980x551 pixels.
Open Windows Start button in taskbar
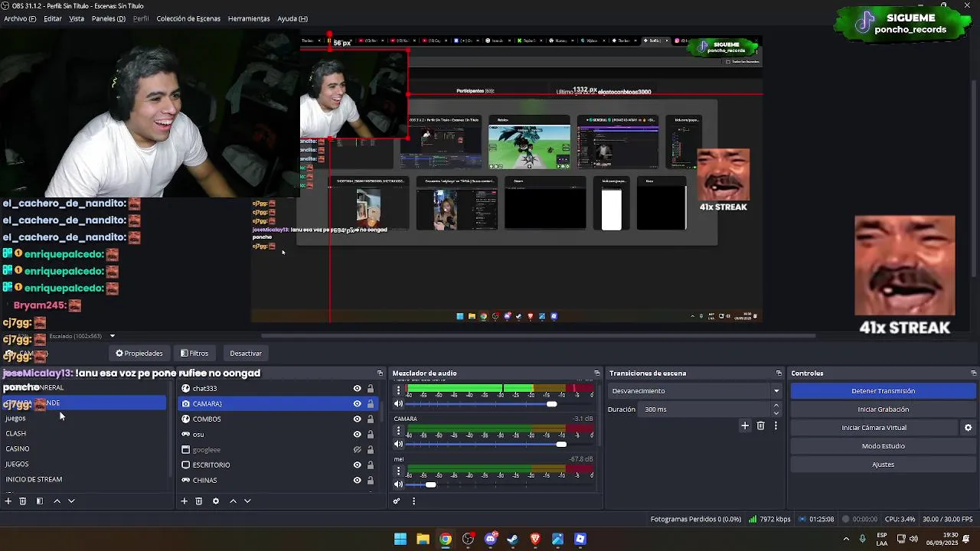(400, 539)
